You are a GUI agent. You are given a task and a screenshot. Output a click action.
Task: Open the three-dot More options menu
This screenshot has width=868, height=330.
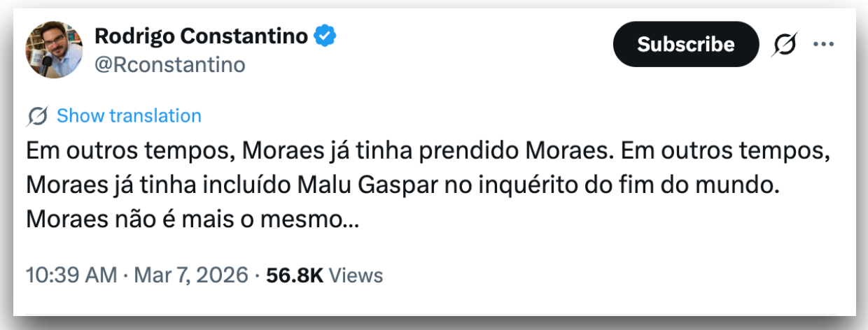click(823, 44)
